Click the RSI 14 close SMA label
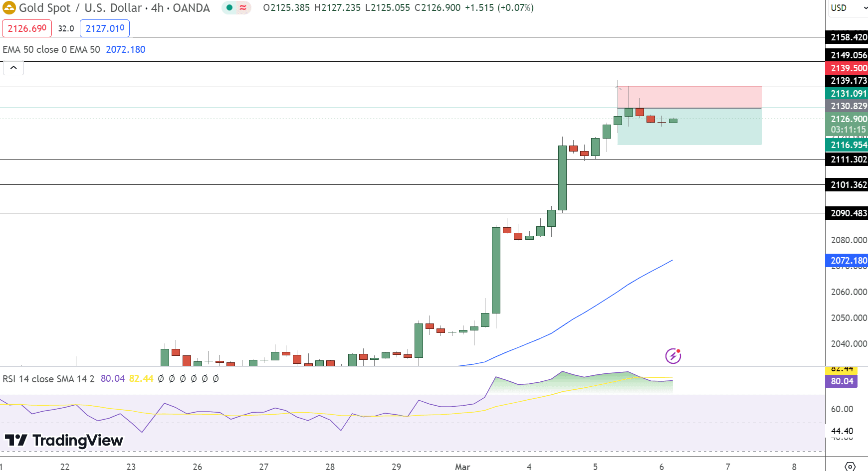Image resolution: width=868 pixels, height=471 pixels. click(x=48, y=379)
